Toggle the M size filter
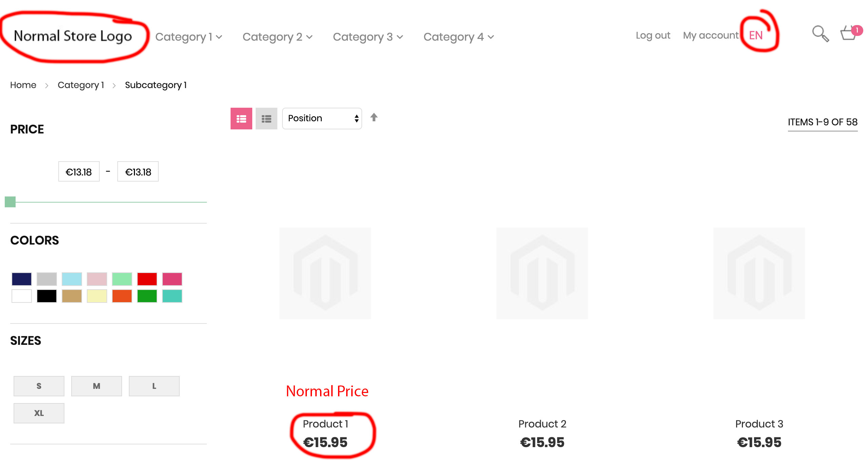The image size is (868, 460). 96,385
